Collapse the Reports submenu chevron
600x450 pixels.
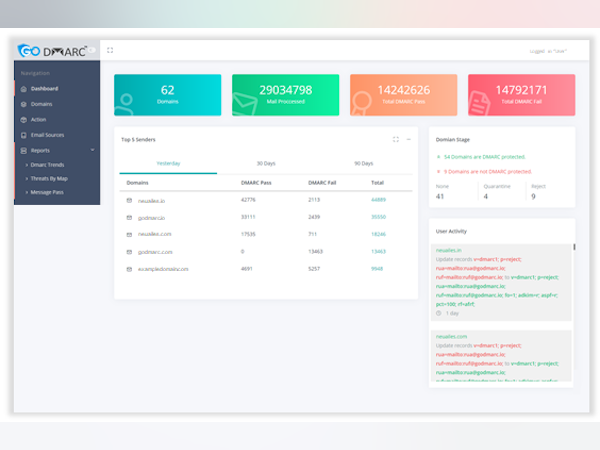tap(92, 150)
